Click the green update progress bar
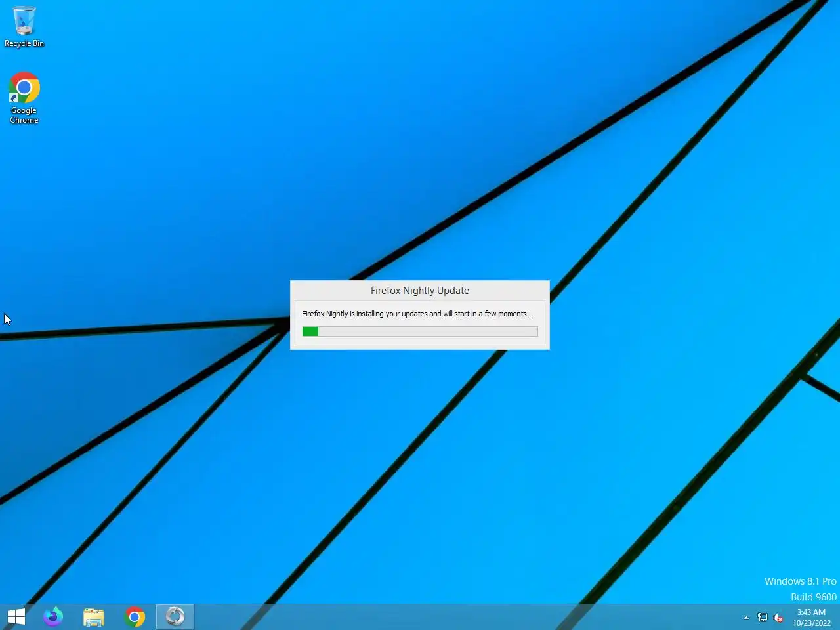 (420, 331)
